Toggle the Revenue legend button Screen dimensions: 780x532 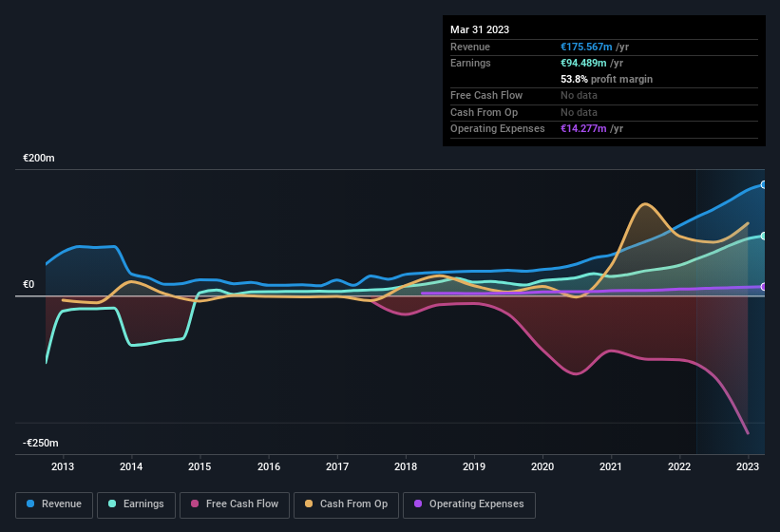click(x=54, y=504)
